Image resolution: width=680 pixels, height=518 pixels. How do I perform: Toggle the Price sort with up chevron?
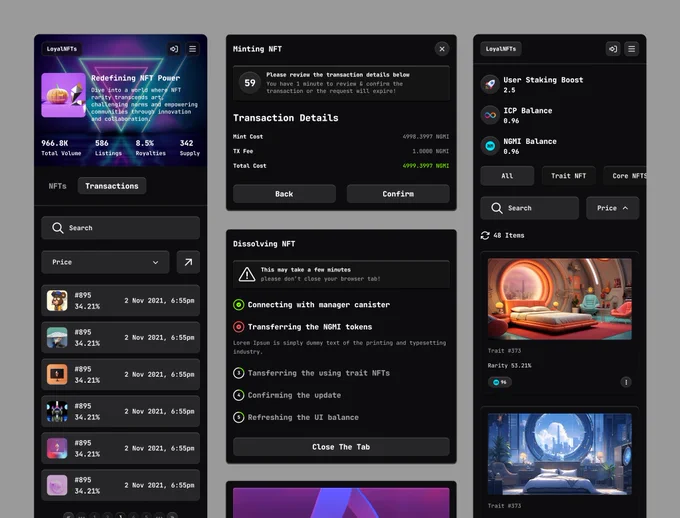612,208
